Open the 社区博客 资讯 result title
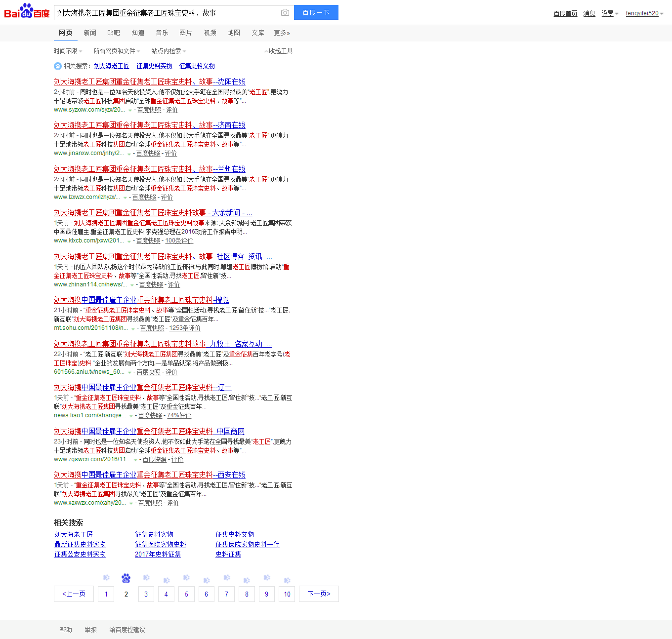The width and height of the screenshot is (672, 639). pos(163,257)
